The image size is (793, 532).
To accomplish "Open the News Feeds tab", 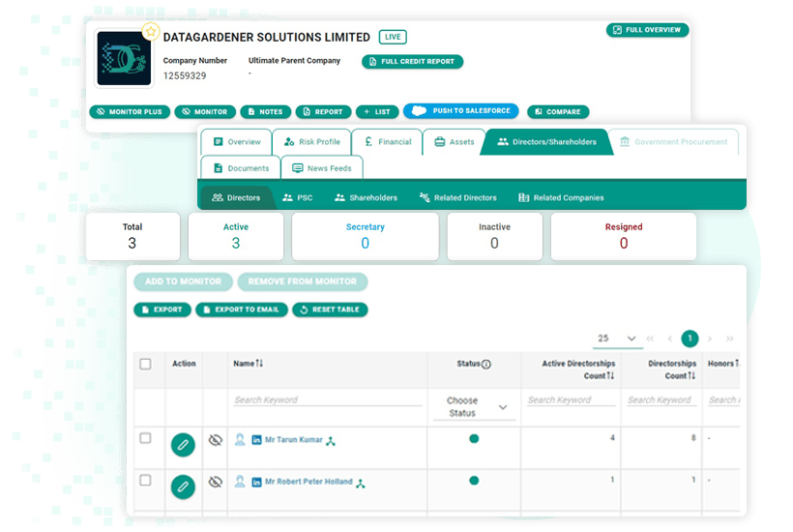I will pos(322,168).
